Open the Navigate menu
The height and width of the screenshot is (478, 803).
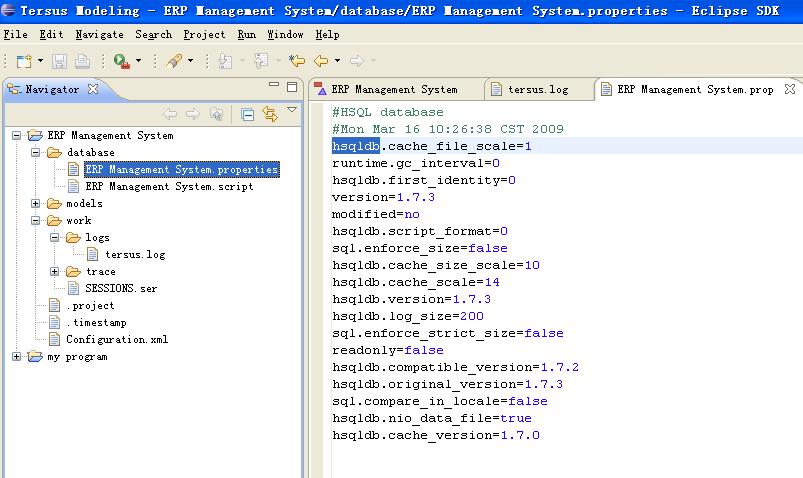[x=100, y=34]
